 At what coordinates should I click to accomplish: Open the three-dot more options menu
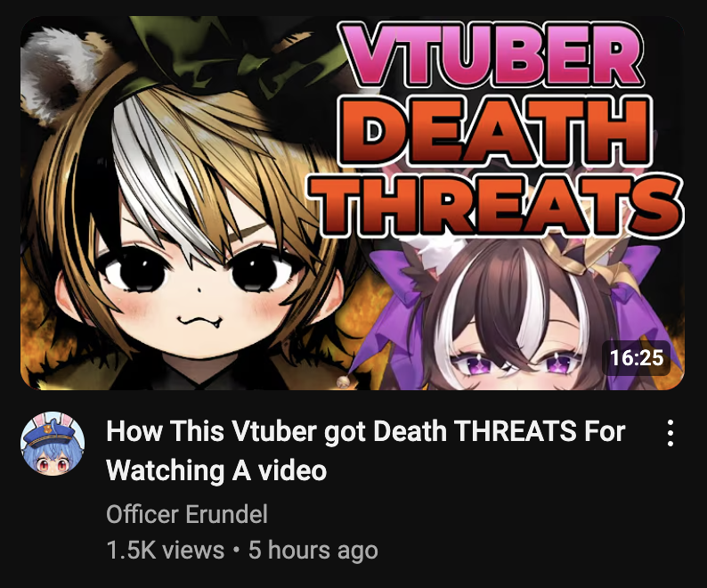[670, 433]
